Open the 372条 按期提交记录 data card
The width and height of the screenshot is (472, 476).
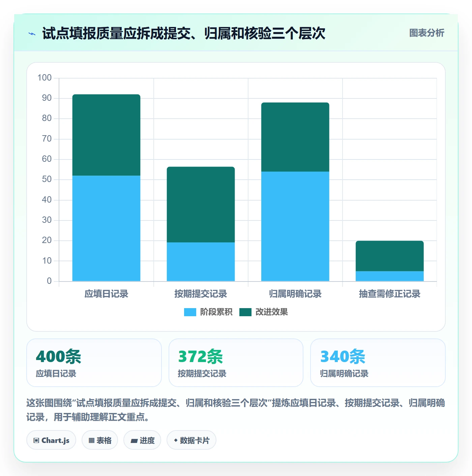click(236, 363)
